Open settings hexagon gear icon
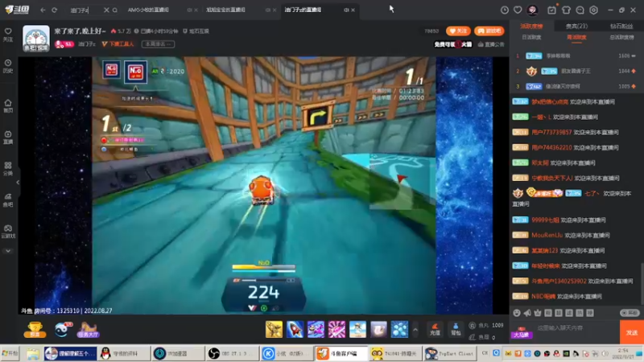Screen dimensions: 644x362 pos(594,10)
